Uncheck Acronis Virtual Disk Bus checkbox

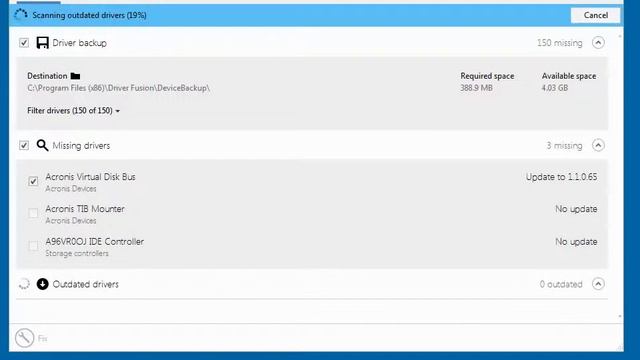coord(33,181)
